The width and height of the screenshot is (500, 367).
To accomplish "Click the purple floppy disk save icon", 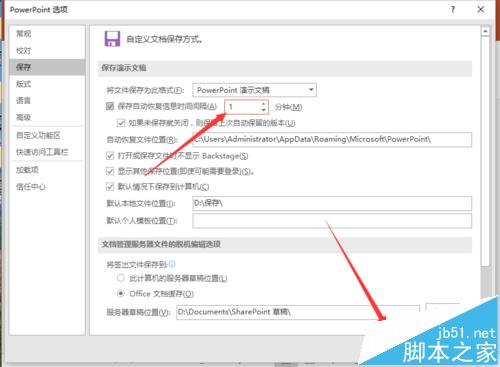I will [112, 39].
